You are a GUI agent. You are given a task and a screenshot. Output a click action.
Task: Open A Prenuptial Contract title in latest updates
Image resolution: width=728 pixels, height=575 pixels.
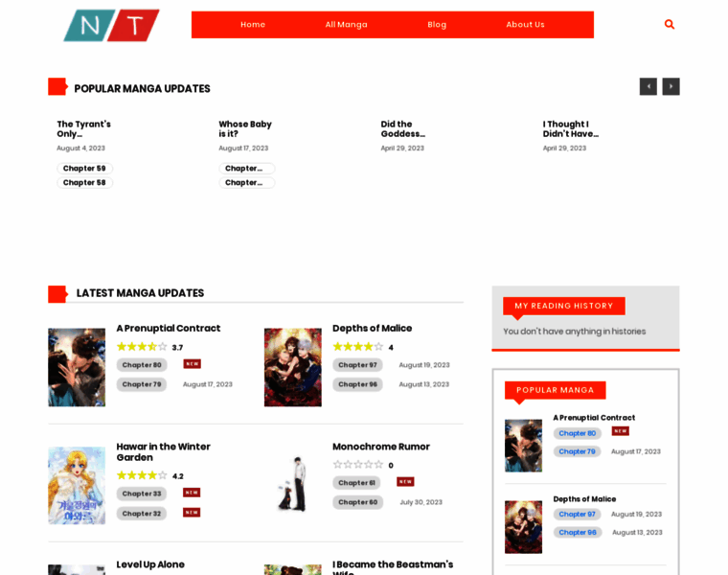coord(169,329)
